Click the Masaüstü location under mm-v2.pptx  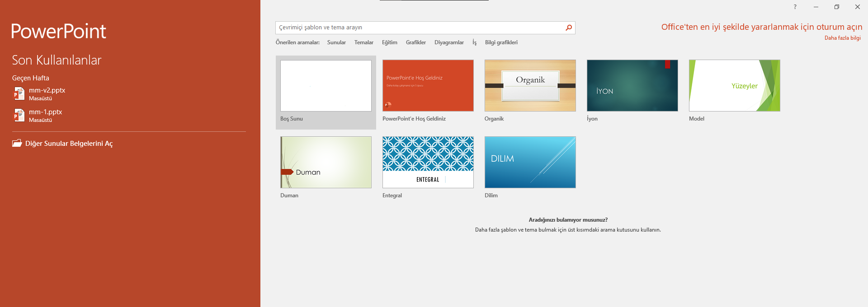pos(40,98)
